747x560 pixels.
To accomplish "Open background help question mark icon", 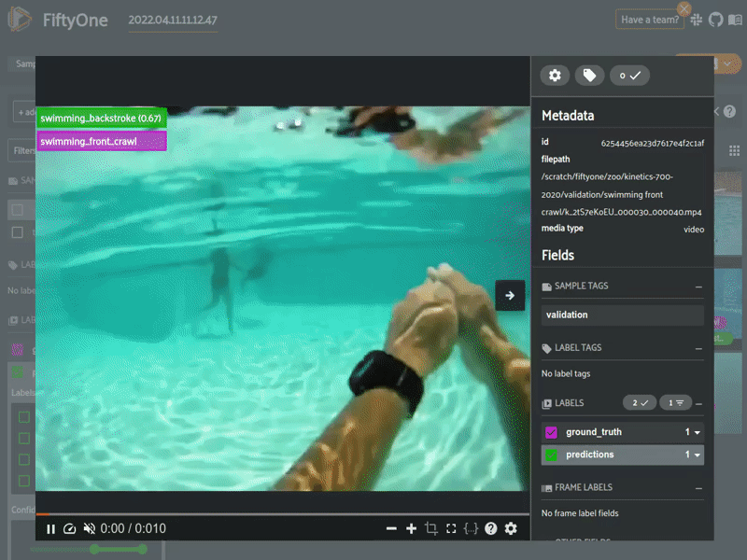I will tap(729, 111).
